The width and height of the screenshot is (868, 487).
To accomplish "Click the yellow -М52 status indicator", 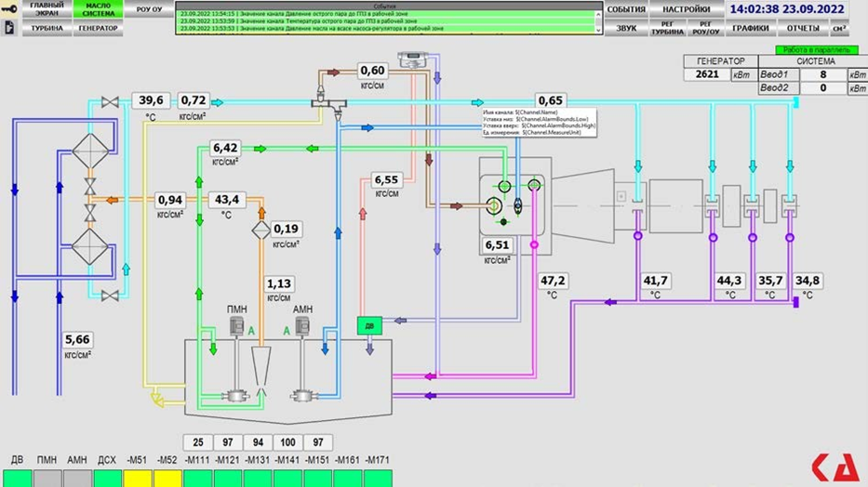I will tap(167, 478).
